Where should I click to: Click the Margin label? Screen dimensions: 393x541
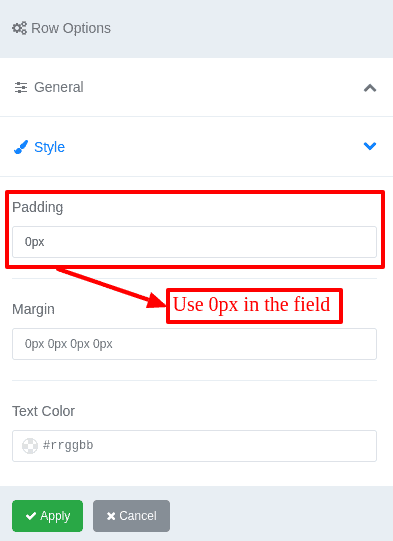(x=33, y=309)
